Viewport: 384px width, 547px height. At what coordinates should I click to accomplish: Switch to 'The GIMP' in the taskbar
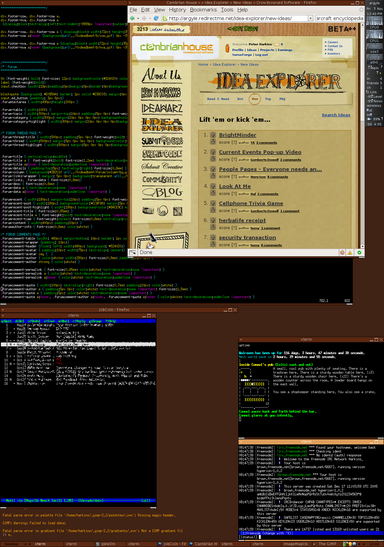tap(326, 544)
